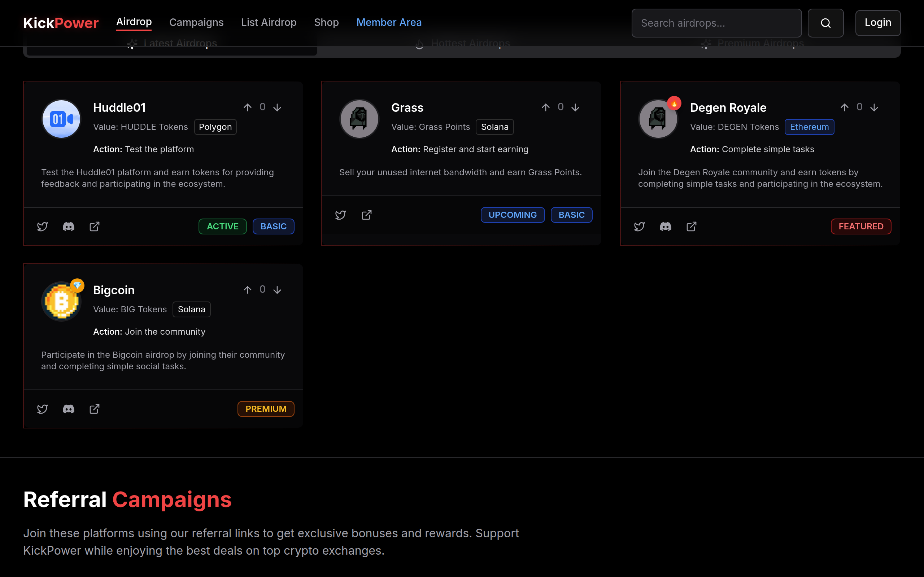
Task: Switch to the Hottest Airdrops tab
Action: 461,43
